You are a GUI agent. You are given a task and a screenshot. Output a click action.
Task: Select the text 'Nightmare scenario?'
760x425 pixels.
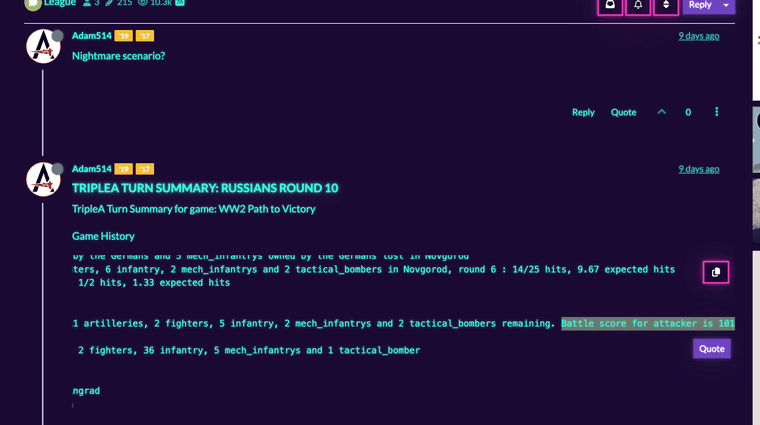point(118,56)
